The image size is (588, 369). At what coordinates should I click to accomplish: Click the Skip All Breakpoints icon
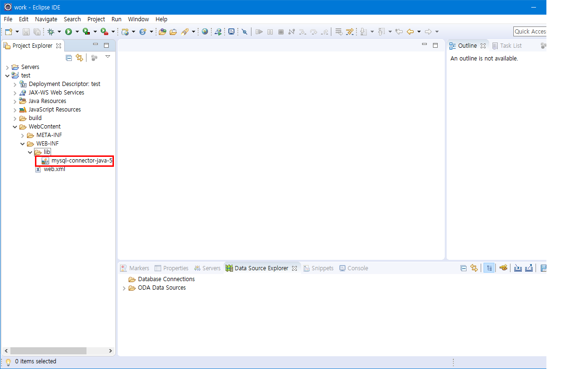pyautogui.click(x=244, y=32)
